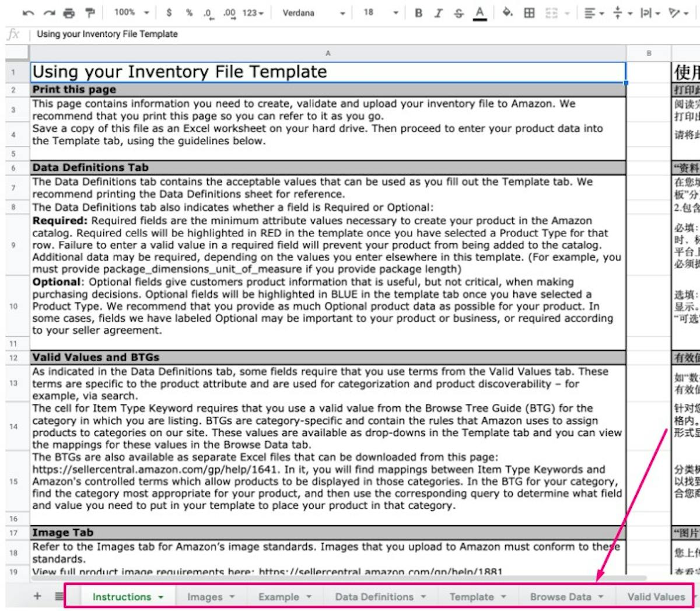
Task: Select the 'Data Definitions Tab' heading cell
Action: coord(328,168)
